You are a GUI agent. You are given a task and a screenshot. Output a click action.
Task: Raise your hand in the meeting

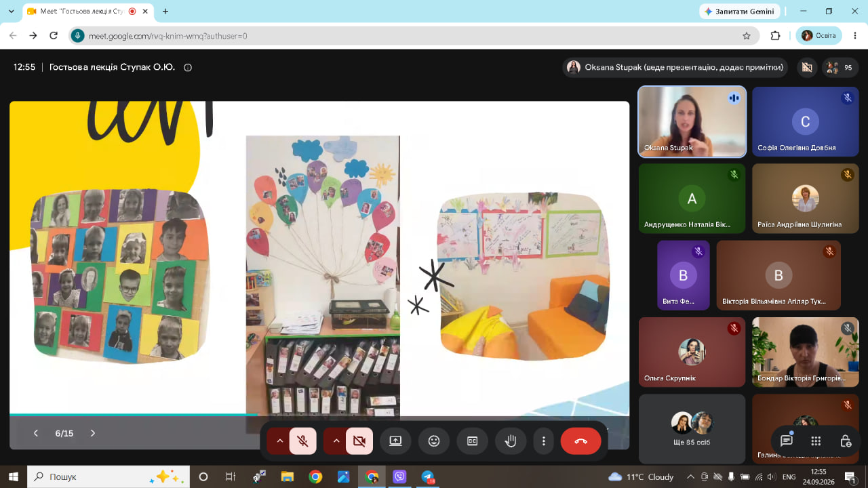pos(511,441)
